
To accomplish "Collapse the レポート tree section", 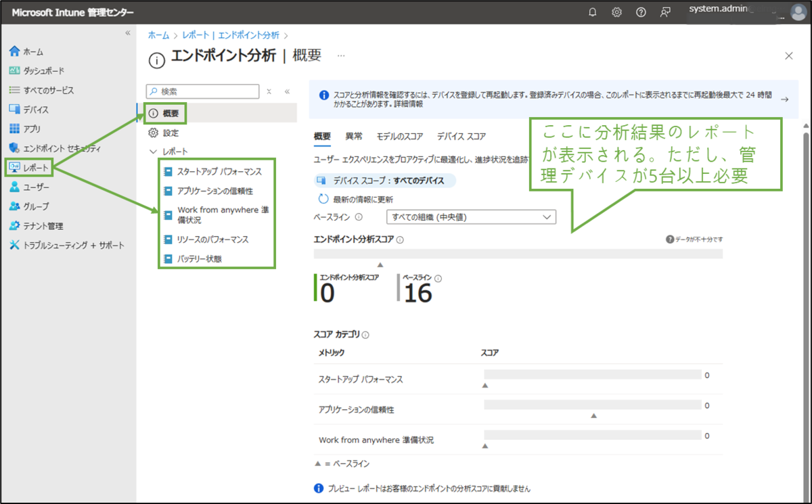I will click(153, 152).
